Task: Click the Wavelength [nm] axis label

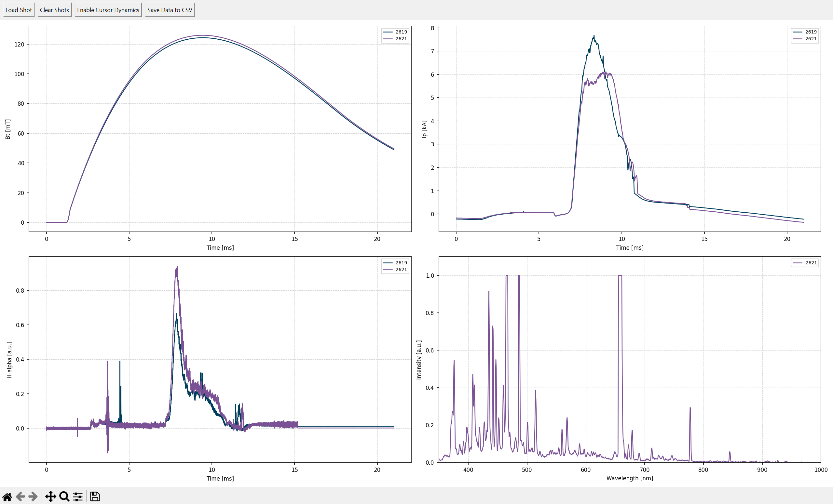Action: coord(630,478)
